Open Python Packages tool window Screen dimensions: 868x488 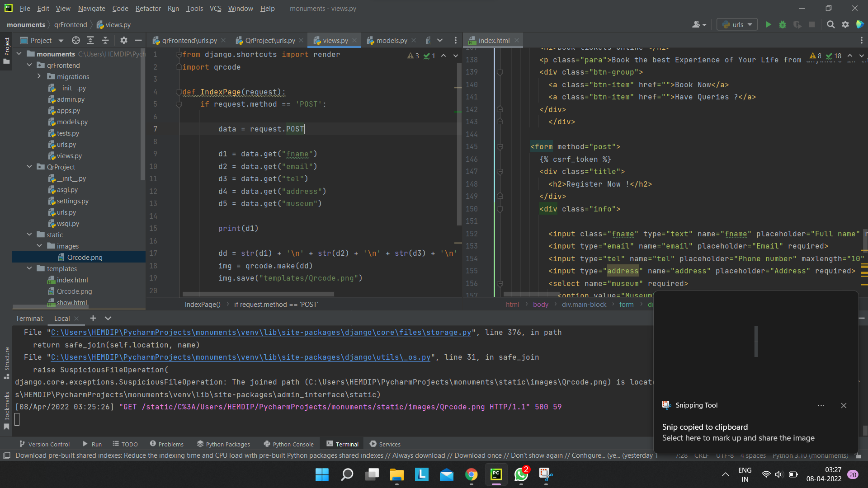click(x=223, y=444)
